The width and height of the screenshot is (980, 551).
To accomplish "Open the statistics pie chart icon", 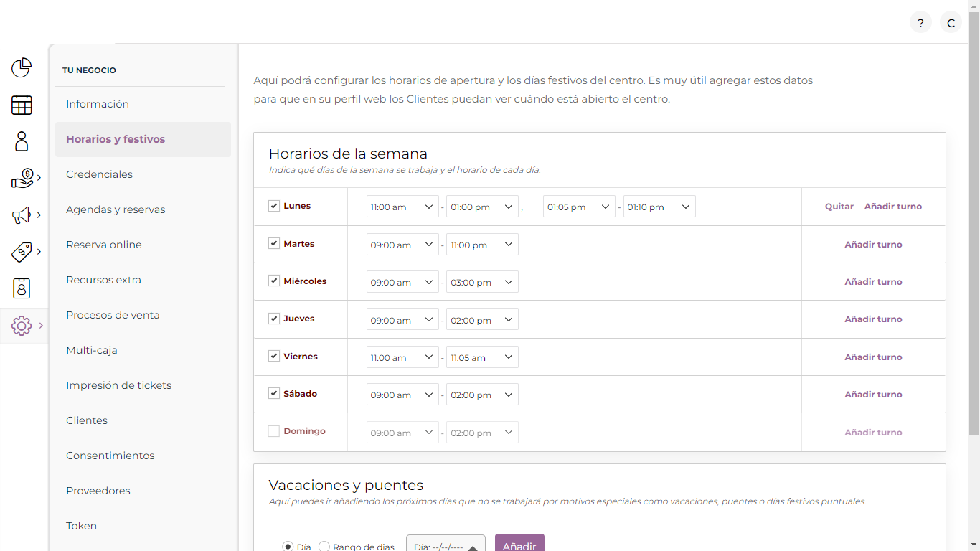I will coord(22,67).
